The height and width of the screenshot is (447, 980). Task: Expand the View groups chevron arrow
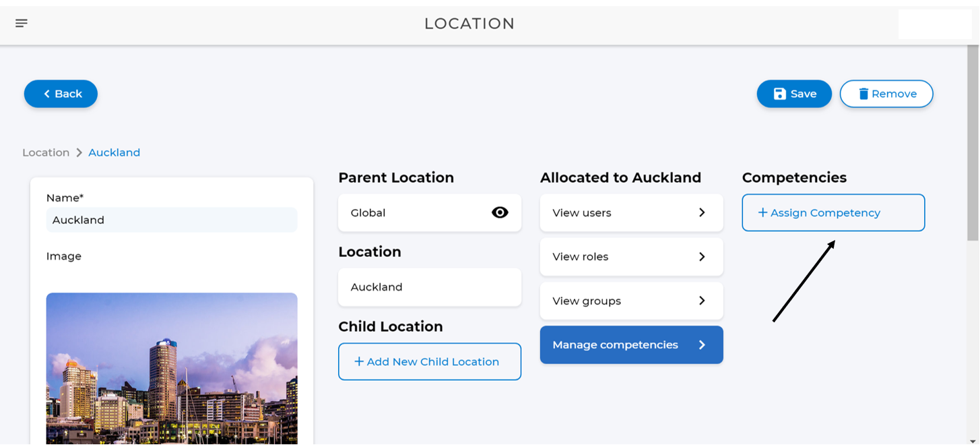coord(702,301)
